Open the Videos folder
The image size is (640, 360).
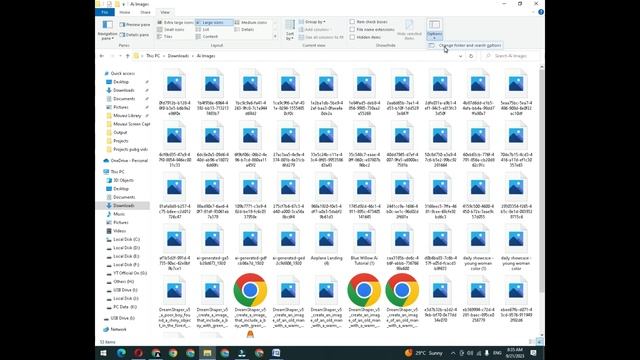[119, 231]
